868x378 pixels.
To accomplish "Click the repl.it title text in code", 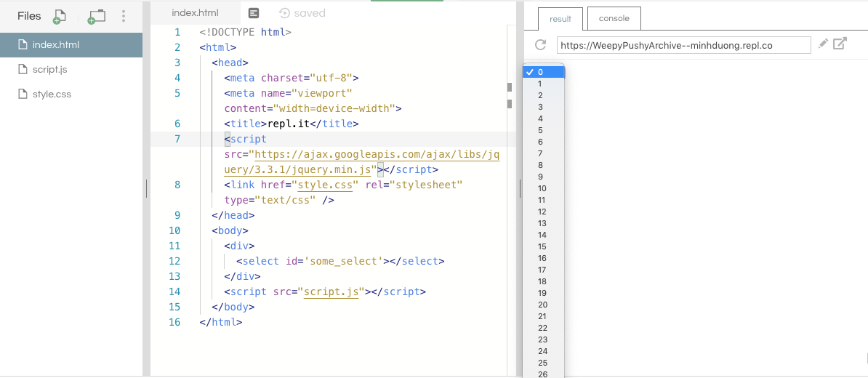I will (x=289, y=124).
